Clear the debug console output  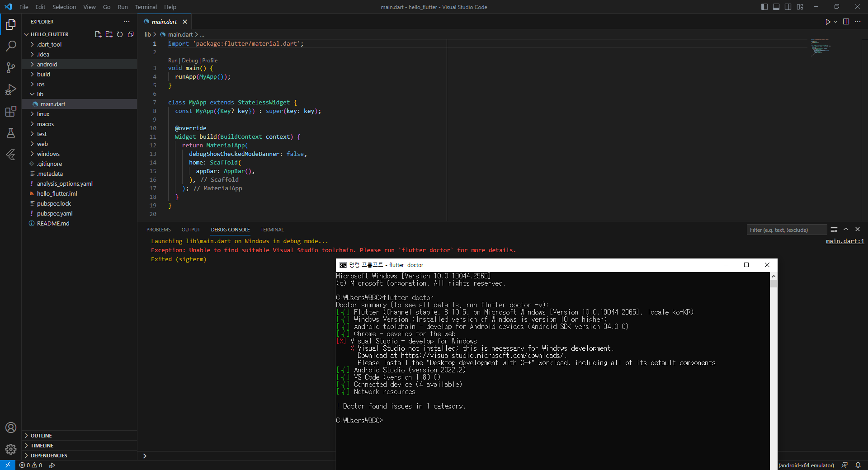pos(834,230)
